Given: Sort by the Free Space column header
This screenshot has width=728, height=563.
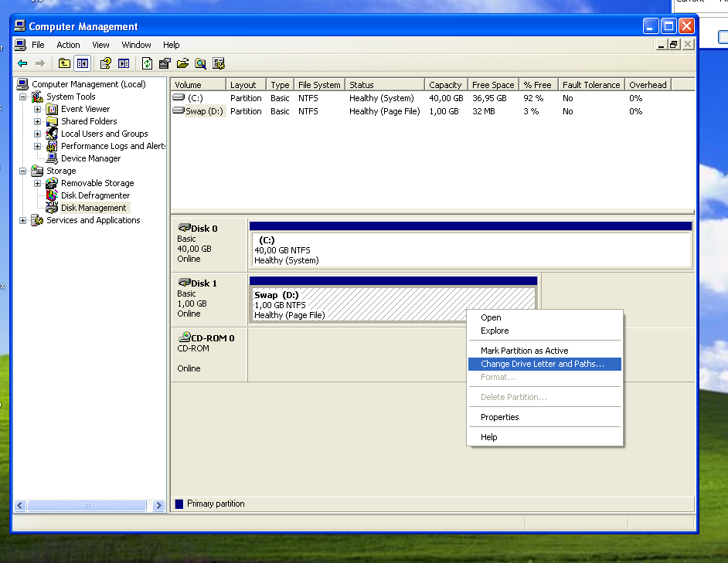Looking at the screenshot, I should coord(494,85).
